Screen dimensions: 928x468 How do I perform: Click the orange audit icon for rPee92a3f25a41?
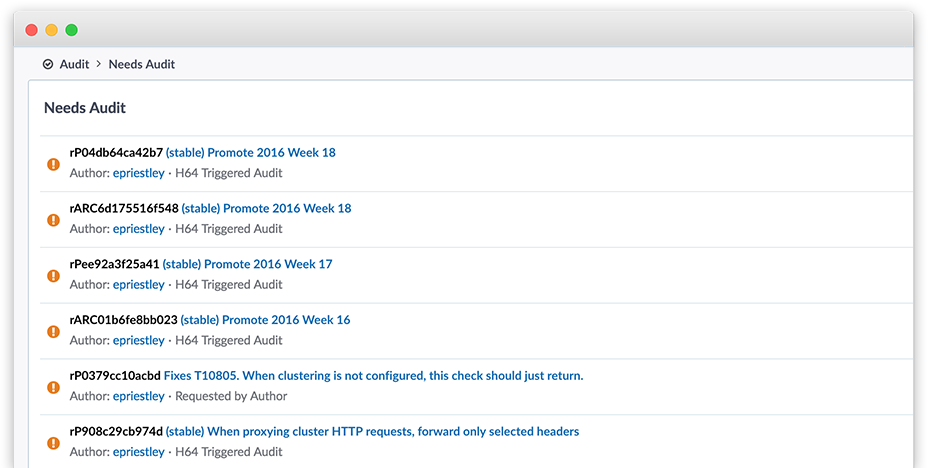click(53, 276)
